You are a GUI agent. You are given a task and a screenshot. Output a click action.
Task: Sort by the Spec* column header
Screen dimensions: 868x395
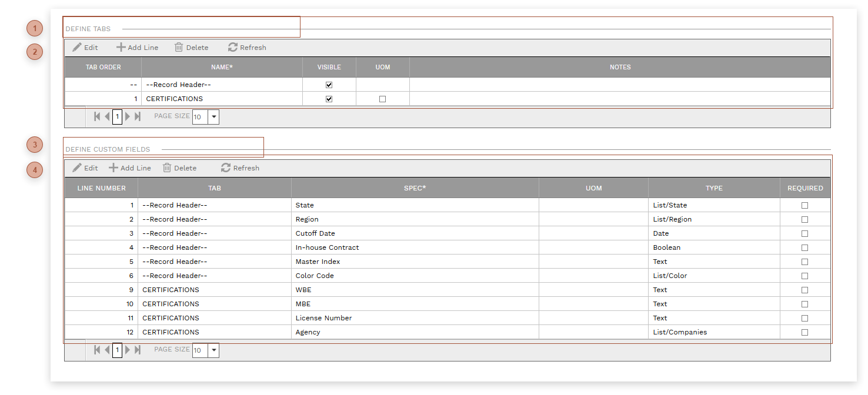415,188
